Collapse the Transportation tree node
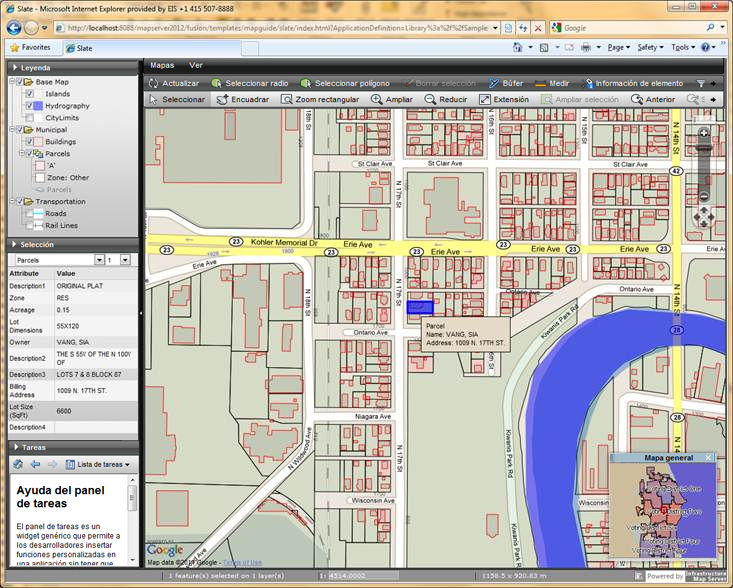Screen dimensions: 733x588 12,201
